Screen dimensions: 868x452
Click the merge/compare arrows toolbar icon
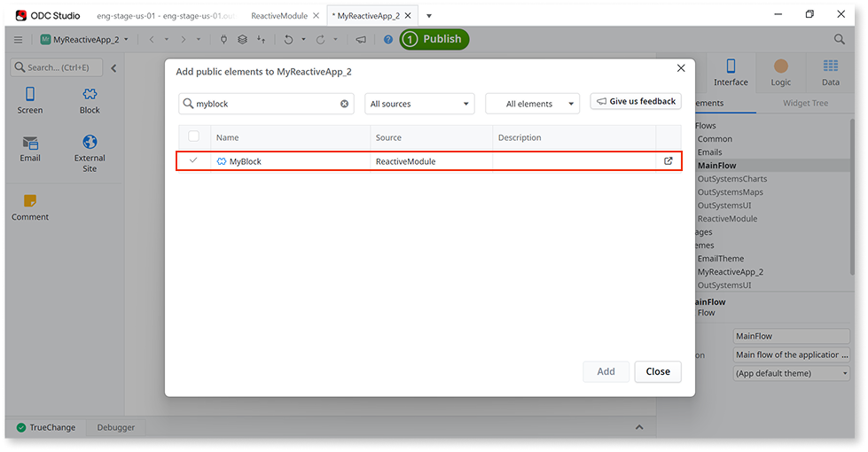(x=262, y=39)
